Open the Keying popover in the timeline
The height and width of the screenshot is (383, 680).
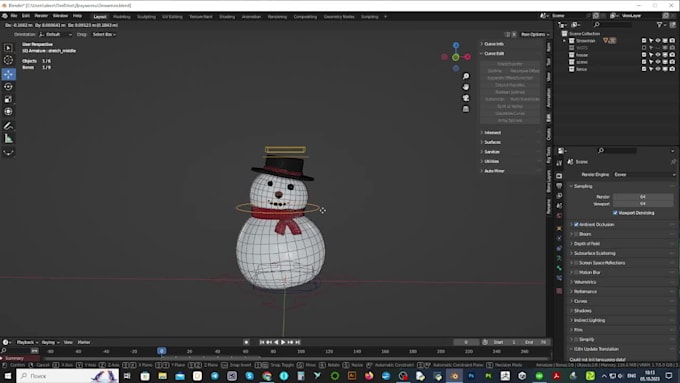pos(50,342)
